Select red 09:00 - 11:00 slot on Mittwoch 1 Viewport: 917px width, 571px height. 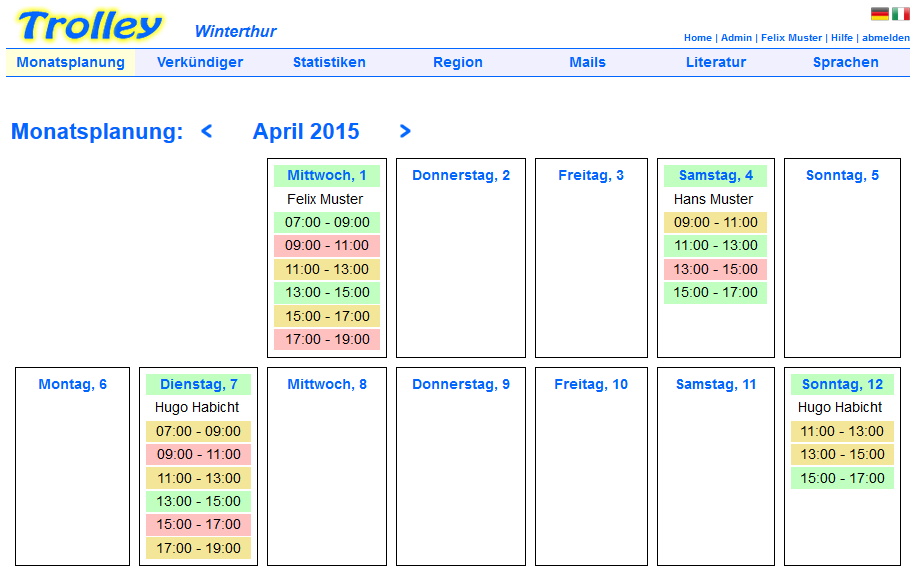(x=327, y=246)
